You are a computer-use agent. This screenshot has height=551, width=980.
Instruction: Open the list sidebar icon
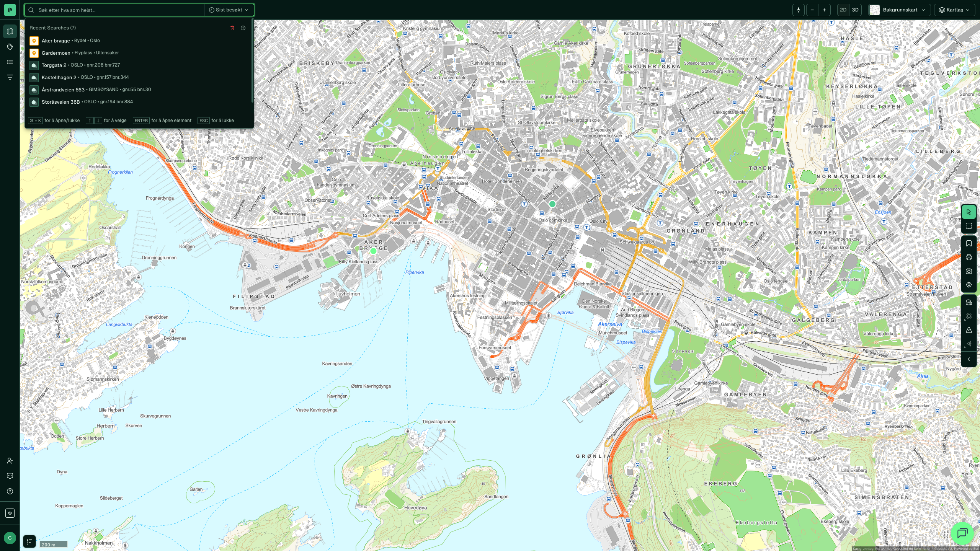point(10,62)
